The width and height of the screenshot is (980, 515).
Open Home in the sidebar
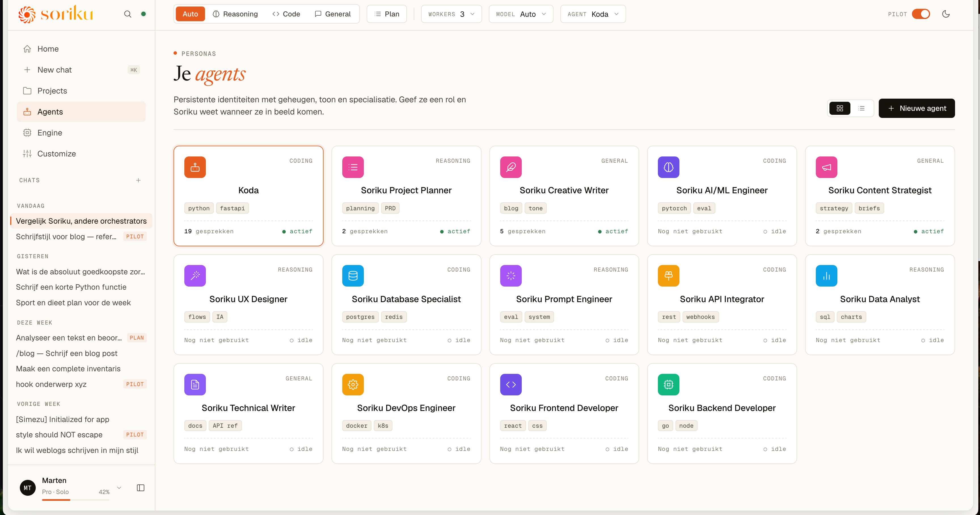[x=81, y=49]
